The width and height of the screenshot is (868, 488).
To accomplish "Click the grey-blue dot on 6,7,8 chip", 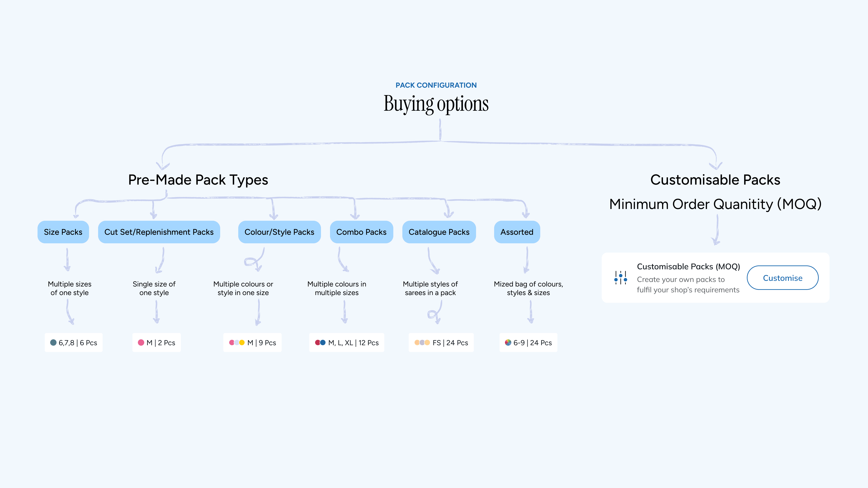I will pyautogui.click(x=53, y=343).
